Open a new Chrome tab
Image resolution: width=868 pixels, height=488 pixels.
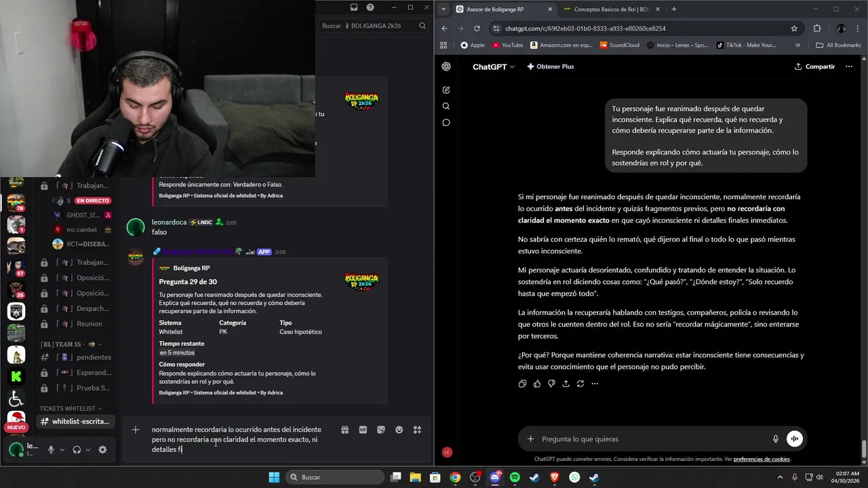pyautogui.click(x=673, y=9)
